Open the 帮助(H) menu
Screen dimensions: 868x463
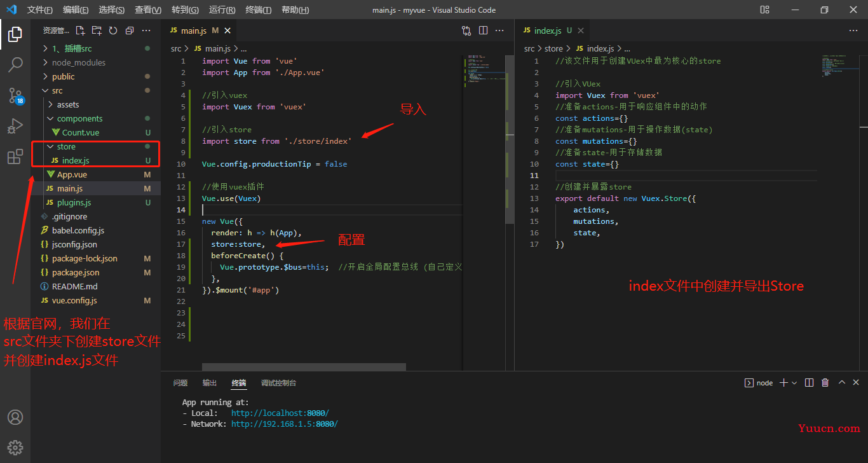coord(295,10)
